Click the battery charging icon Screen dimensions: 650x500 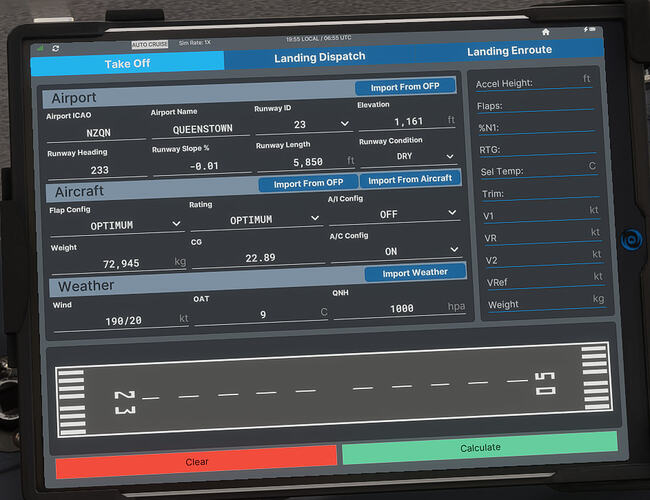coord(589,29)
